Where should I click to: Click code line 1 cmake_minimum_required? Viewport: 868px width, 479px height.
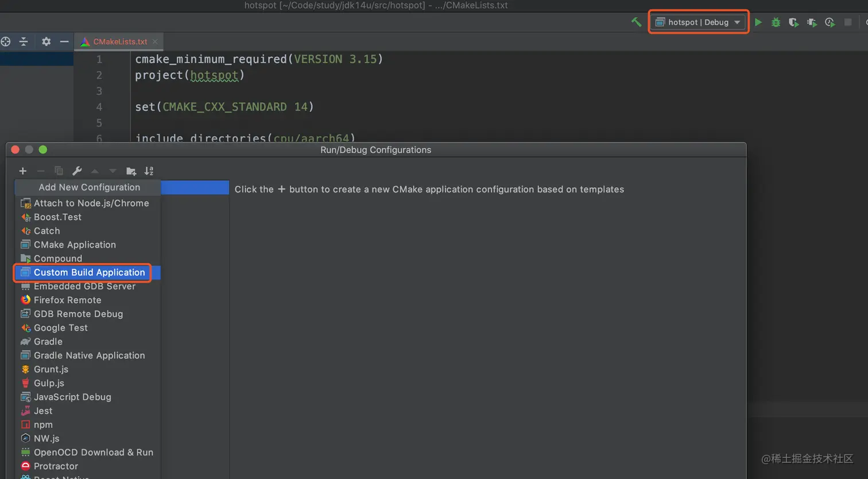click(x=259, y=59)
